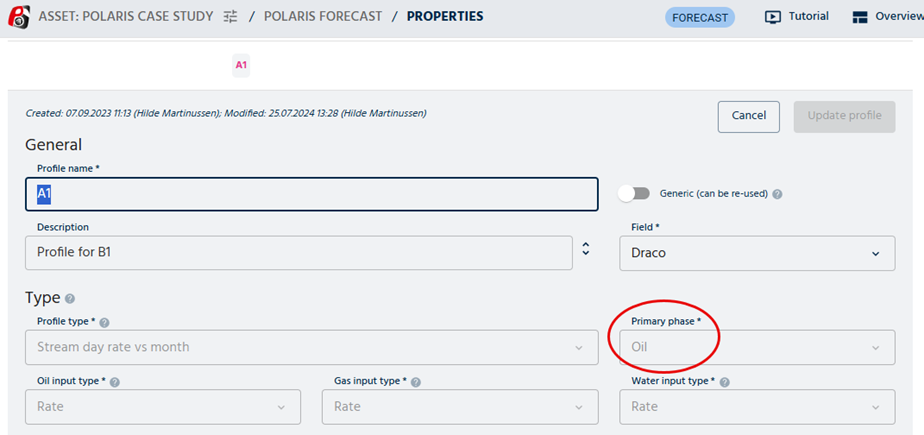Click the Profile name field

tap(311, 194)
